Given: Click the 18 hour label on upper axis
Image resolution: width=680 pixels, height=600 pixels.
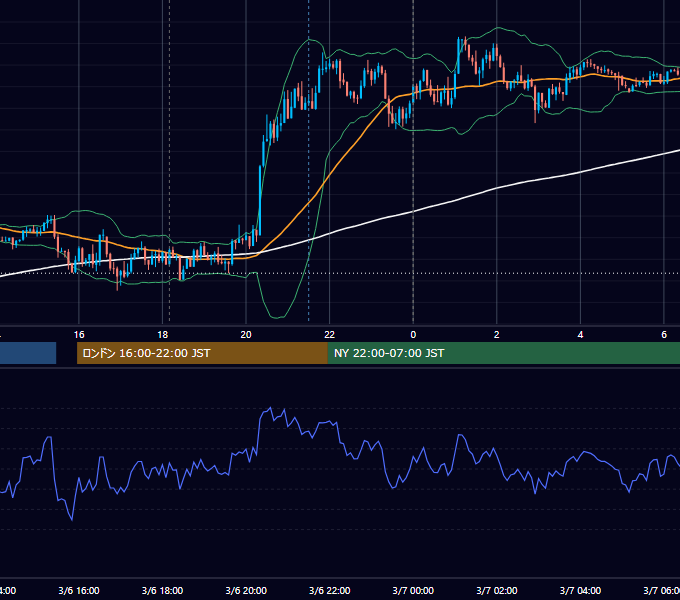Looking at the screenshot, I should (163, 335).
